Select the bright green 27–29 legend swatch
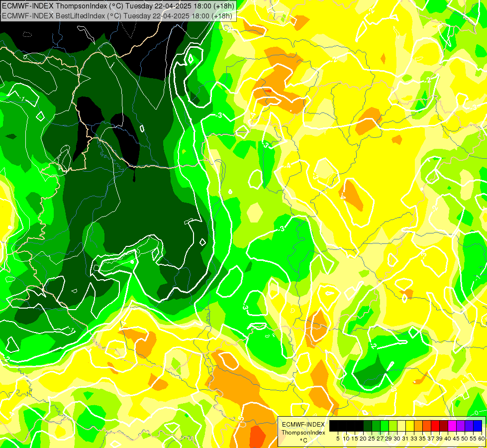Screen dimensions: 487x448 click(x=385, y=426)
